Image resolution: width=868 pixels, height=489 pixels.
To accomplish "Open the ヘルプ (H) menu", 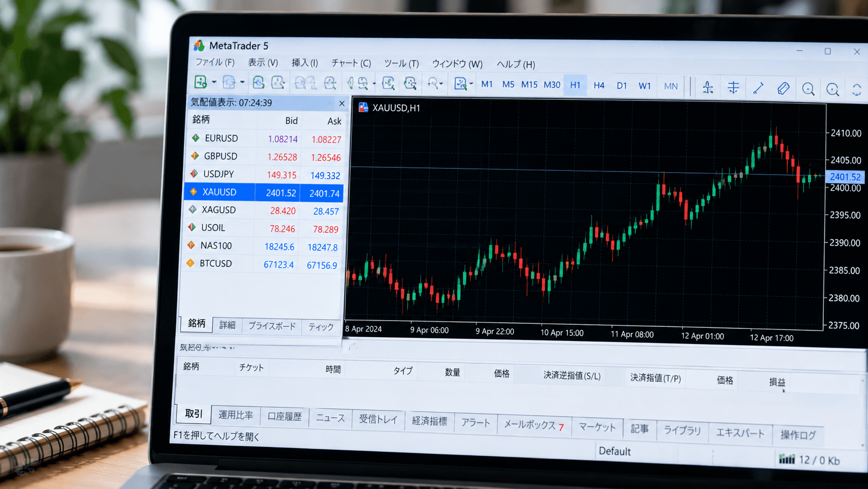I will (515, 64).
